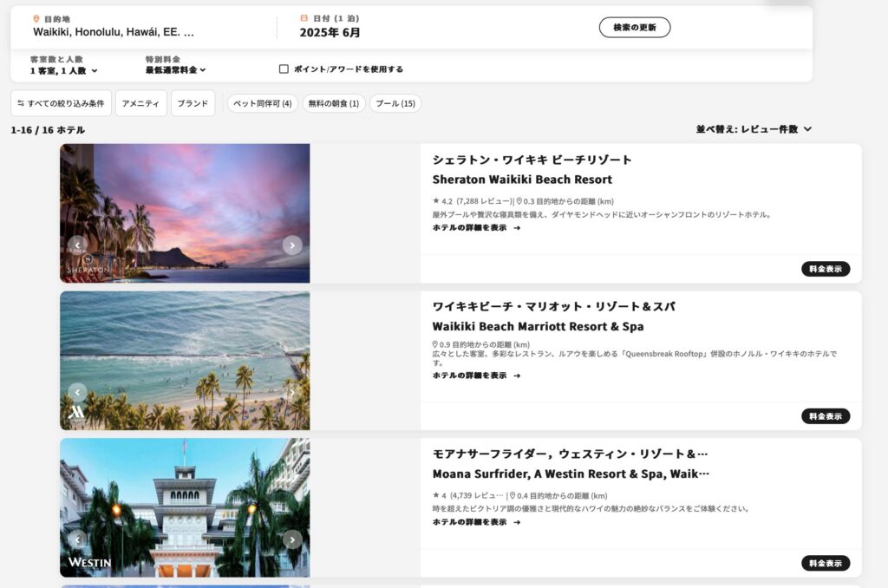
Task: Show previous photo of Sheraton Waikiki
Action: [77, 245]
